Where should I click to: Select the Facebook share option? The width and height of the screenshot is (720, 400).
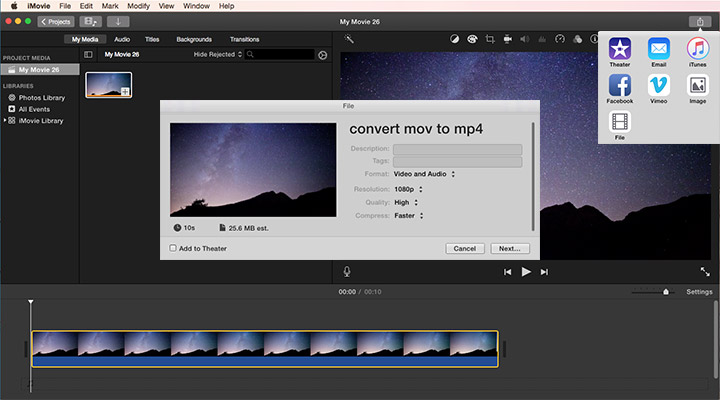pyautogui.click(x=620, y=86)
